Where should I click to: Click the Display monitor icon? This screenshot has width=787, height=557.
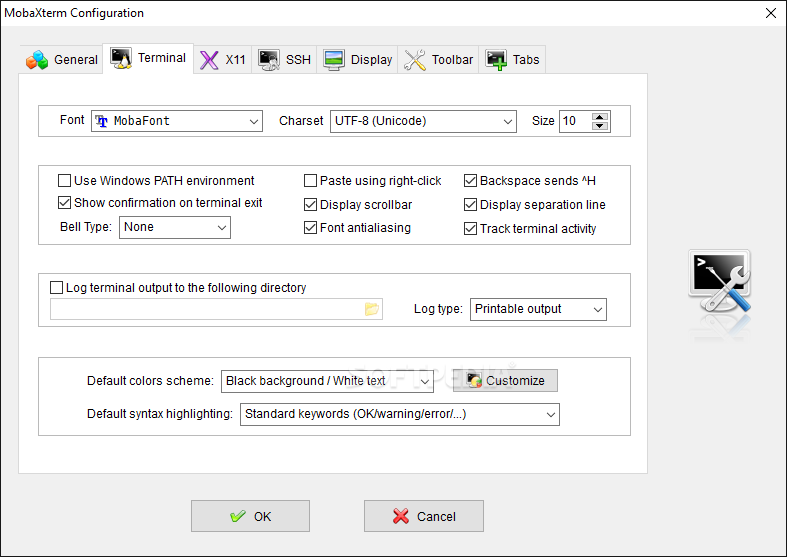(x=334, y=60)
